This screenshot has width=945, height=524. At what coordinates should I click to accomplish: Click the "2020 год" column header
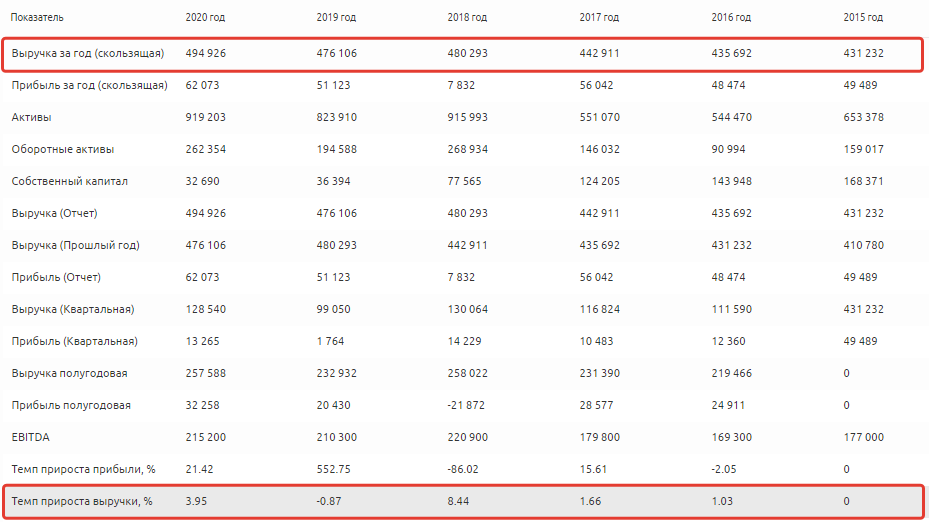pos(207,18)
